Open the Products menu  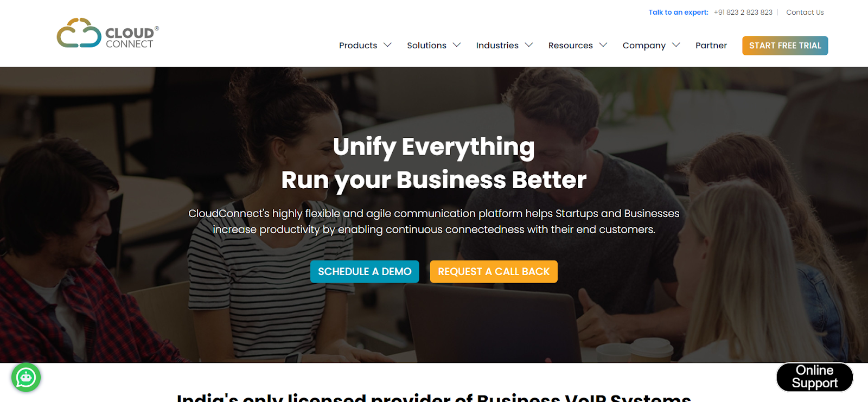click(x=358, y=46)
